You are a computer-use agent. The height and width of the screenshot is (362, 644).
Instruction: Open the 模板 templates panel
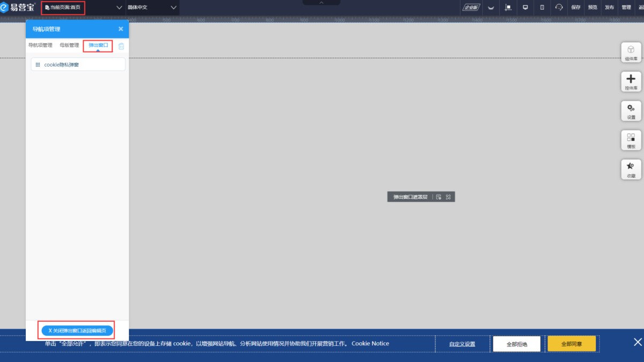[631, 140]
